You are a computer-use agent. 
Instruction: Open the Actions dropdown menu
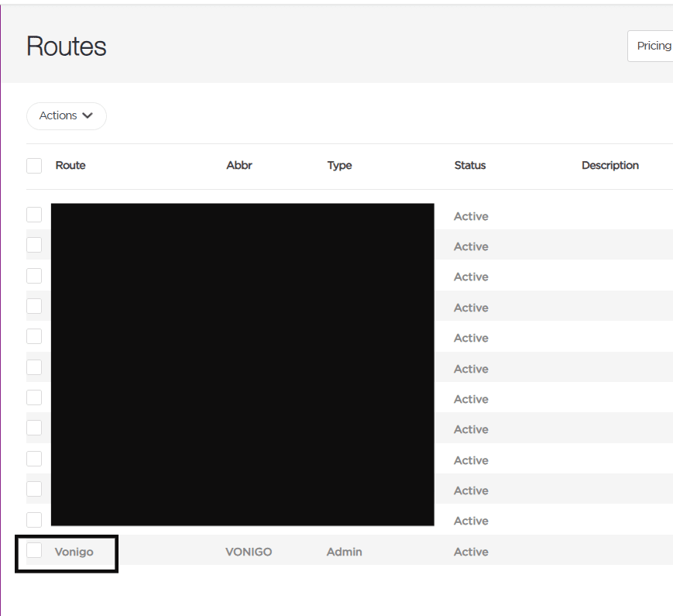[67, 116]
